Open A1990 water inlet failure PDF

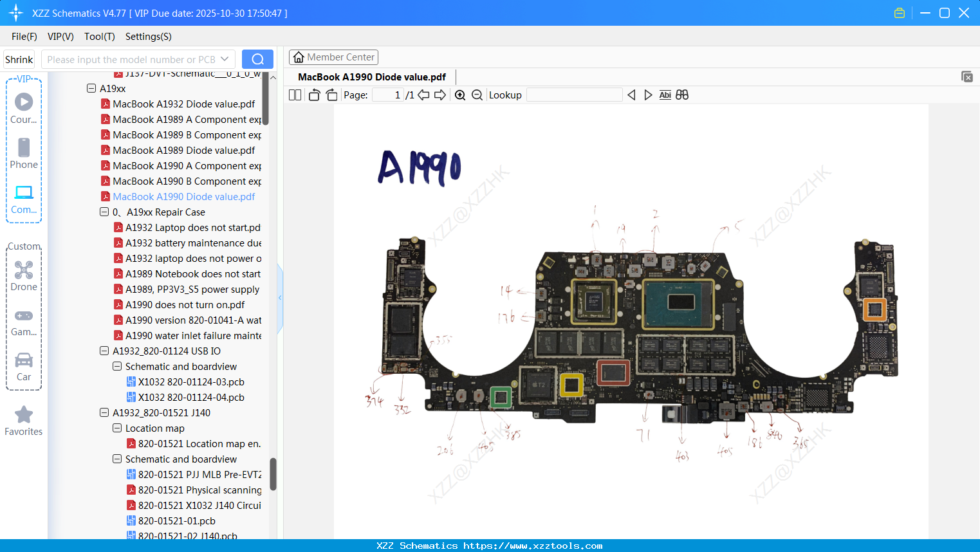pyautogui.click(x=187, y=335)
